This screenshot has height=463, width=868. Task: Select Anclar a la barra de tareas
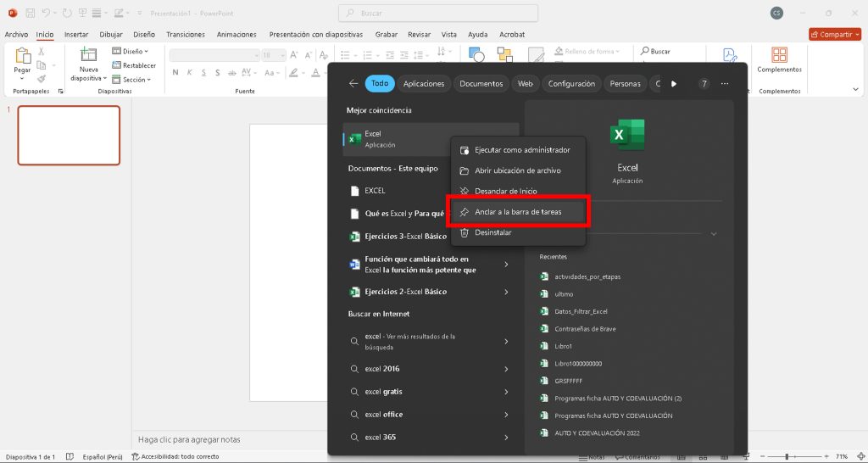click(x=517, y=211)
